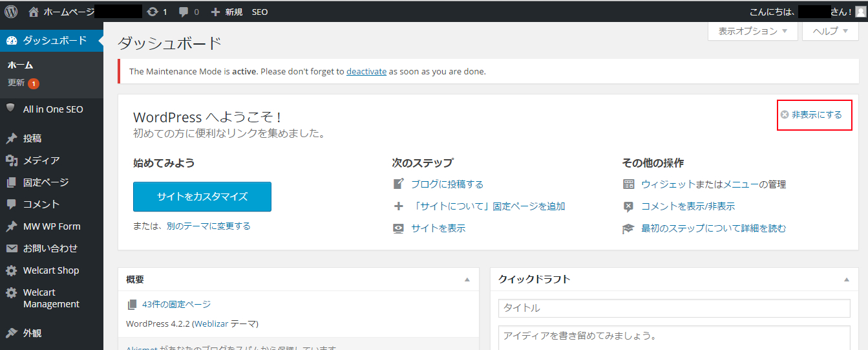Click the Welcart Management gear icon
The height and width of the screenshot is (350, 868).
pyautogui.click(x=12, y=293)
